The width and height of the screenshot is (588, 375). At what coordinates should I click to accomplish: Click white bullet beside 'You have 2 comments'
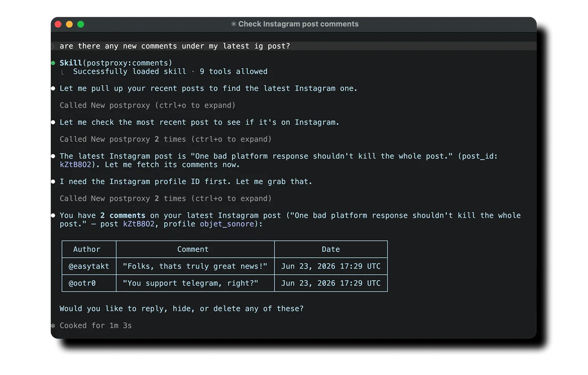[53, 215]
